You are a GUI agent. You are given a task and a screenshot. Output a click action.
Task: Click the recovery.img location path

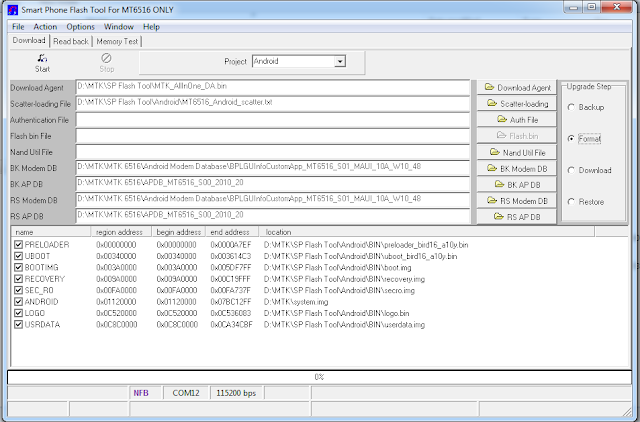click(x=344, y=279)
